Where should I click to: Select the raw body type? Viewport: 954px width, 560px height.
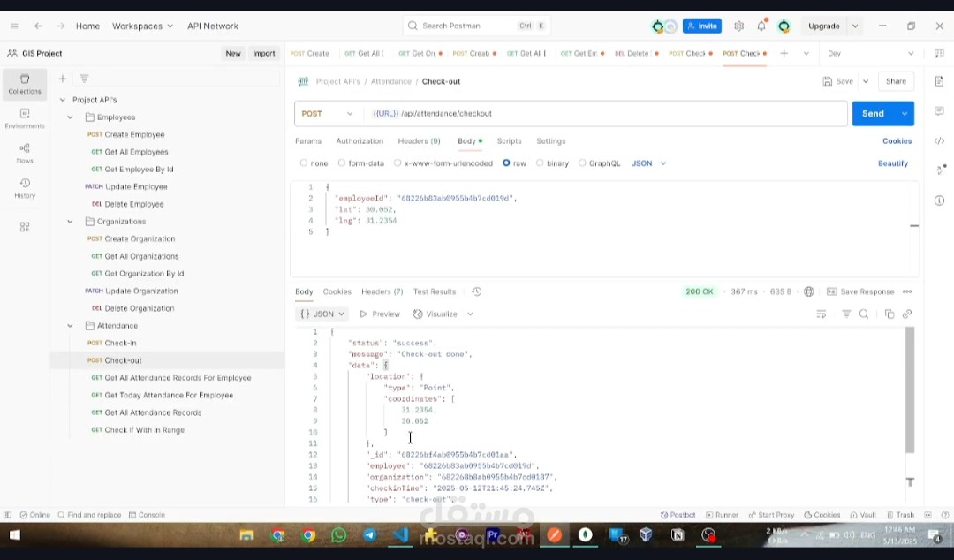[x=506, y=163]
